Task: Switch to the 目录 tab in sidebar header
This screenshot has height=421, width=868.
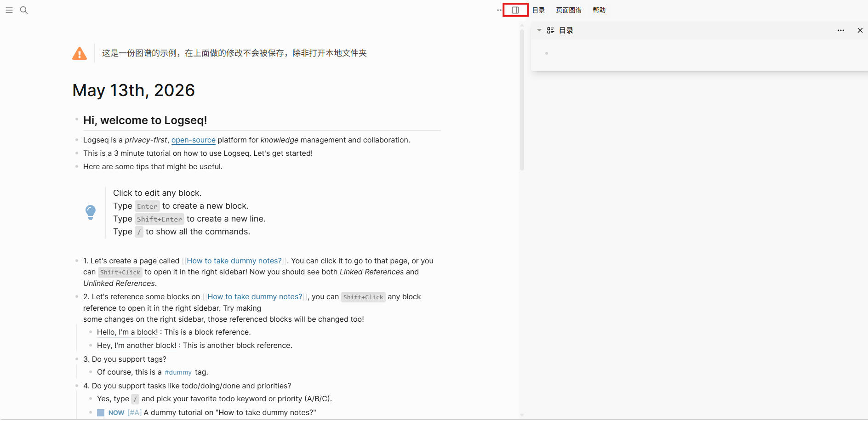Action: tap(538, 10)
